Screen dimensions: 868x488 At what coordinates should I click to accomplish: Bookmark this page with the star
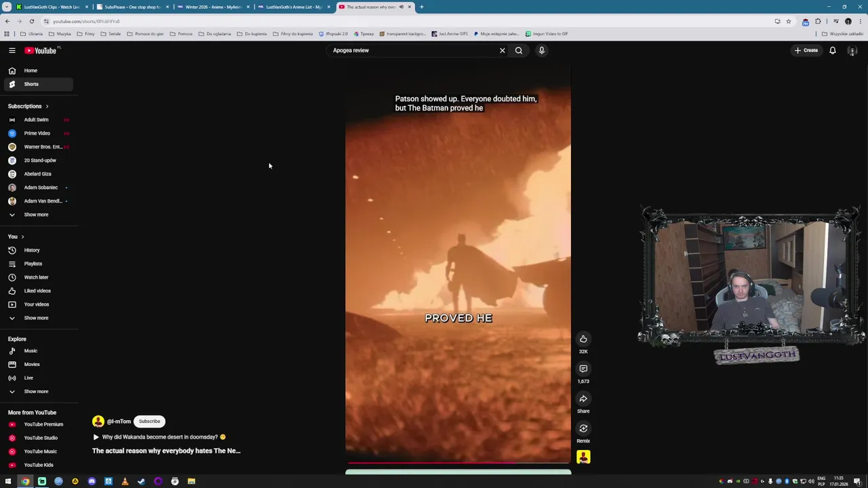click(x=788, y=21)
